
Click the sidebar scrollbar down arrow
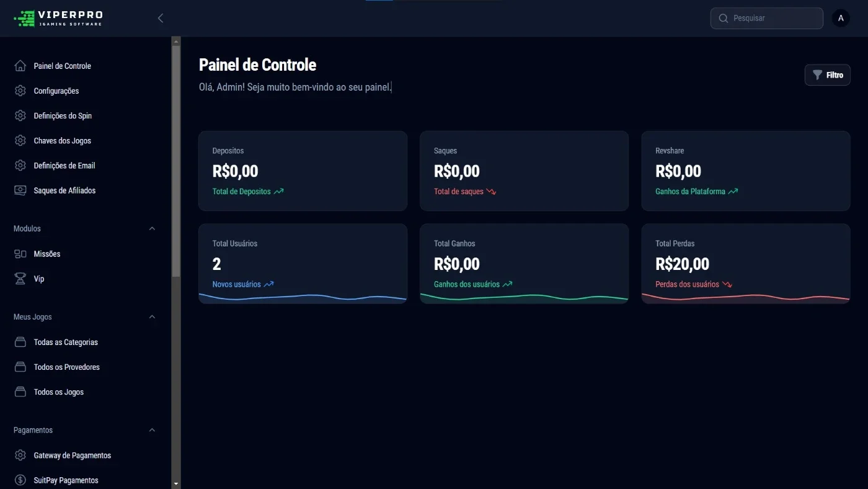(176, 483)
